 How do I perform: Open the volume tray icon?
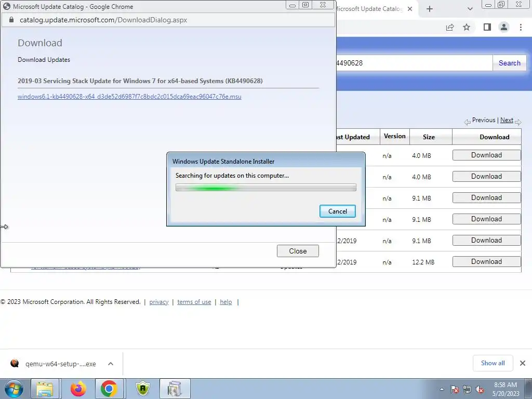(x=480, y=390)
